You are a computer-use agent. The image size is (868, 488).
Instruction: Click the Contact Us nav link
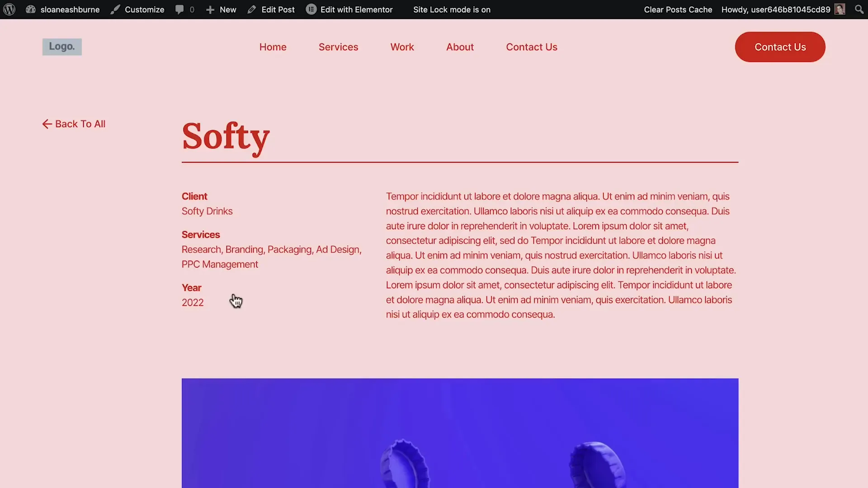pyautogui.click(x=532, y=47)
